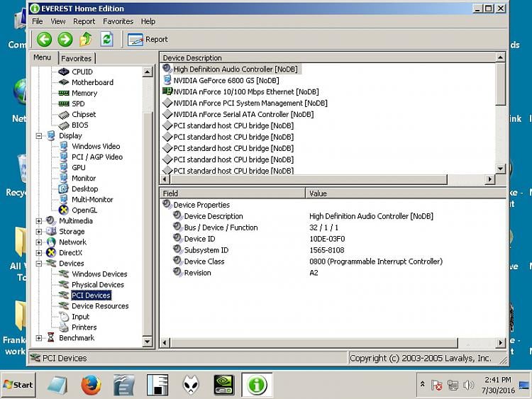Open the Help menu
Image resolution: width=532 pixels, height=399 pixels.
tap(148, 21)
